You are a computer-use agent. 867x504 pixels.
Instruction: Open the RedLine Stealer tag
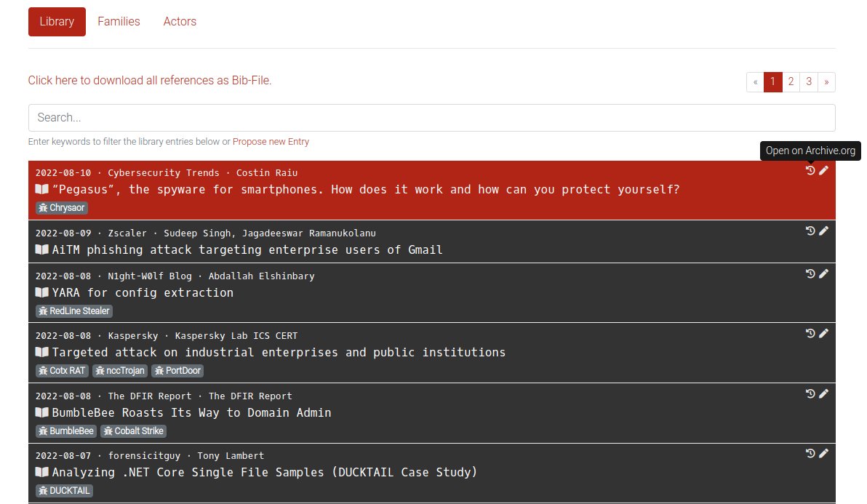point(73,311)
